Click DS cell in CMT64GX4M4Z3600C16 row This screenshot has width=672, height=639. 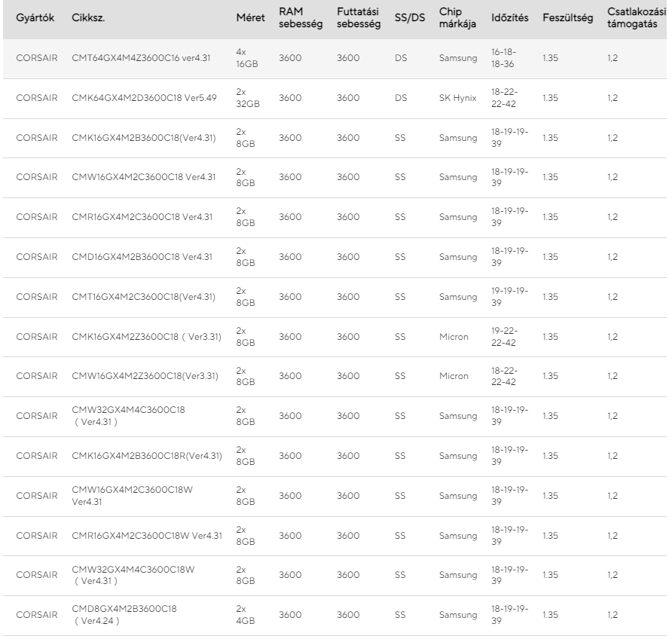401,58
